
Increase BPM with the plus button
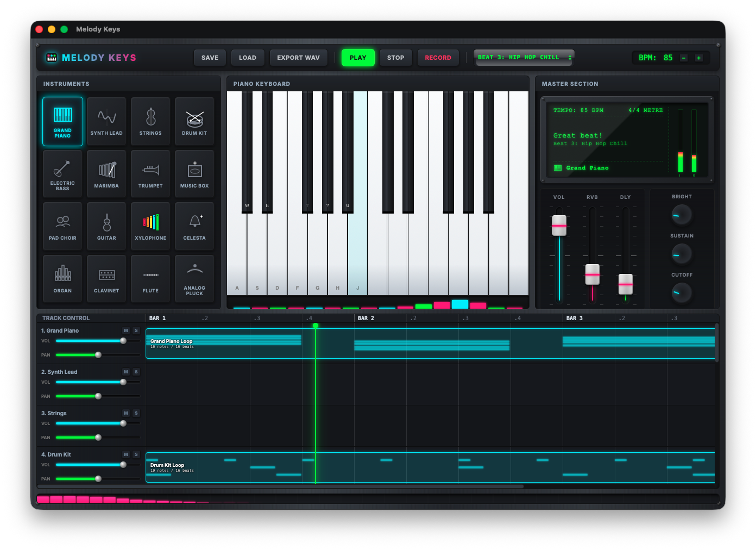point(699,58)
